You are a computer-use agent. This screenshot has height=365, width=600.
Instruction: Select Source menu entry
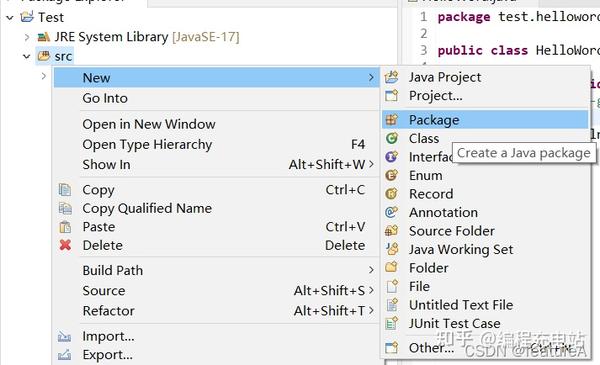(x=216, y=290)
